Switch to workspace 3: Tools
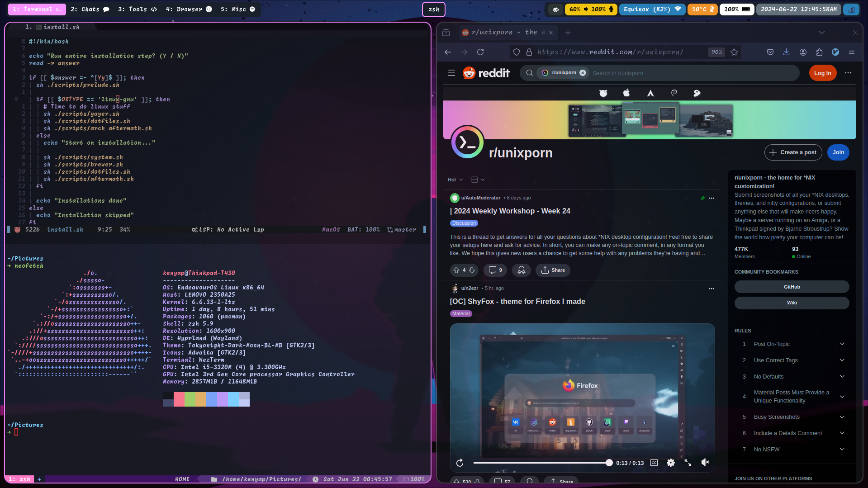Viewport: 868px width, 488px height. click(x=138, y=9)
